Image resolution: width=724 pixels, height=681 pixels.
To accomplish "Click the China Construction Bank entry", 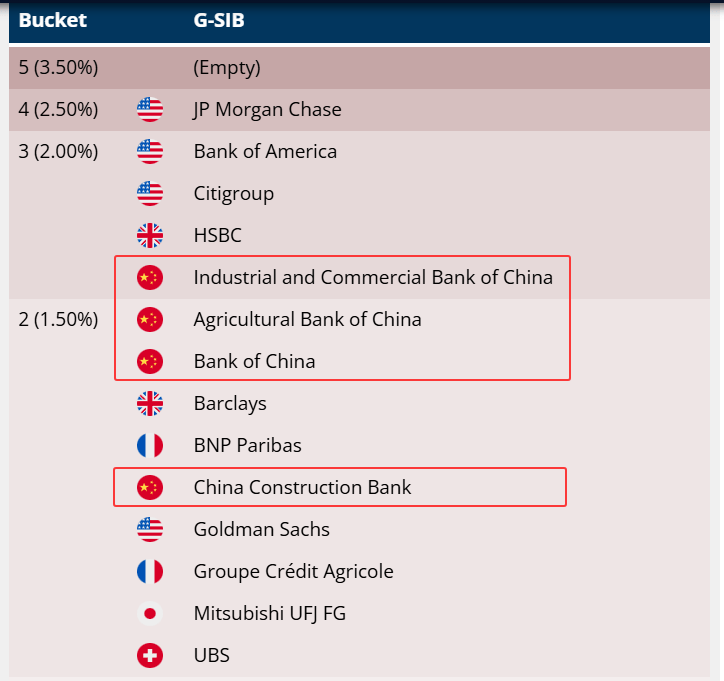I will point(302,488).
